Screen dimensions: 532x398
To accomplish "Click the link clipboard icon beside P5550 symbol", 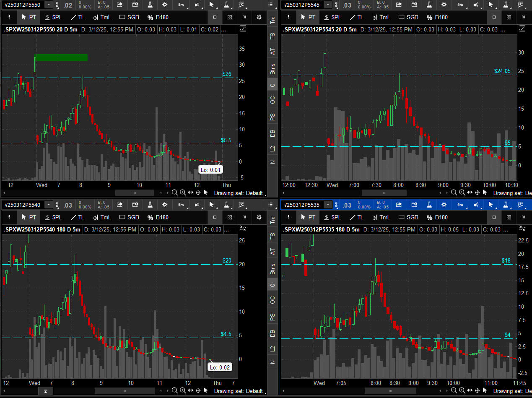I will point(58,5).
